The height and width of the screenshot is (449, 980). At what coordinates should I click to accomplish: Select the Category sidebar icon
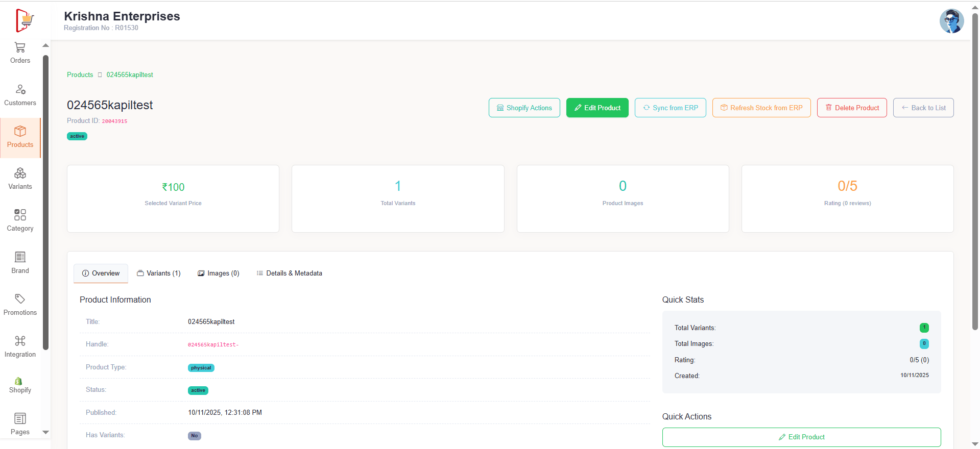point(20,215)
